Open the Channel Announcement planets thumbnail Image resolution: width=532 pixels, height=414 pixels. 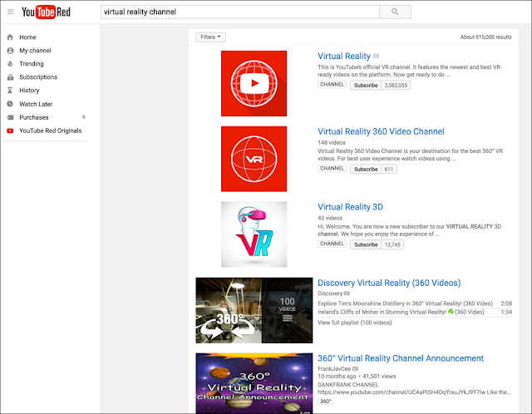coord(254,383)
